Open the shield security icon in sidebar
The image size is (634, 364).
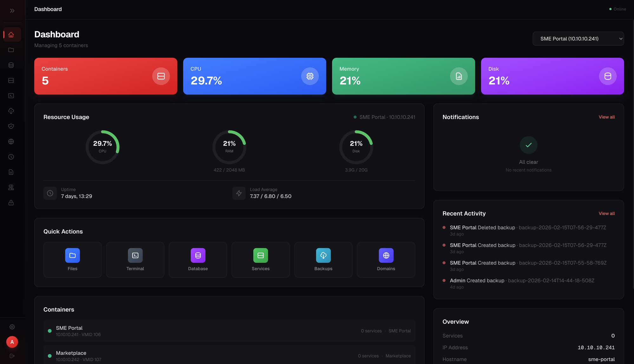click(11, 126)
